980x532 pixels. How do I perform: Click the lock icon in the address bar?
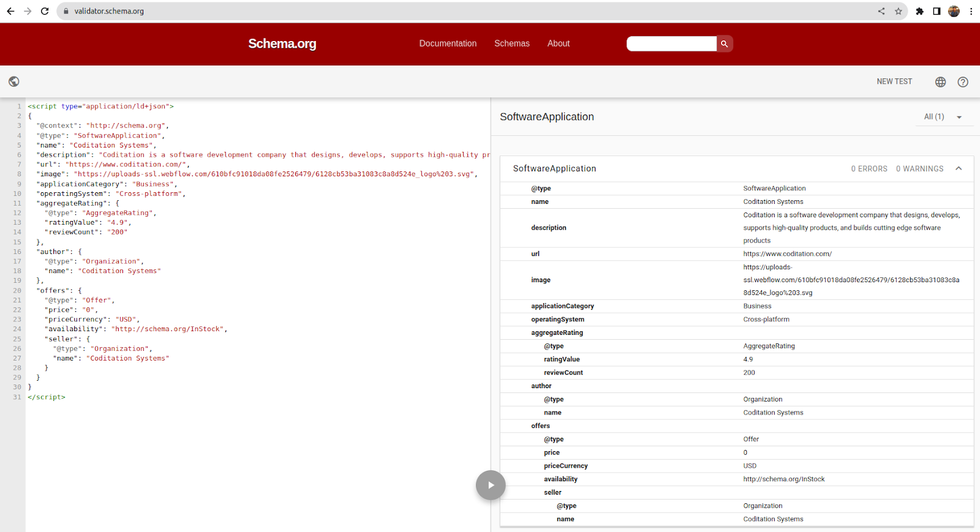66,11
